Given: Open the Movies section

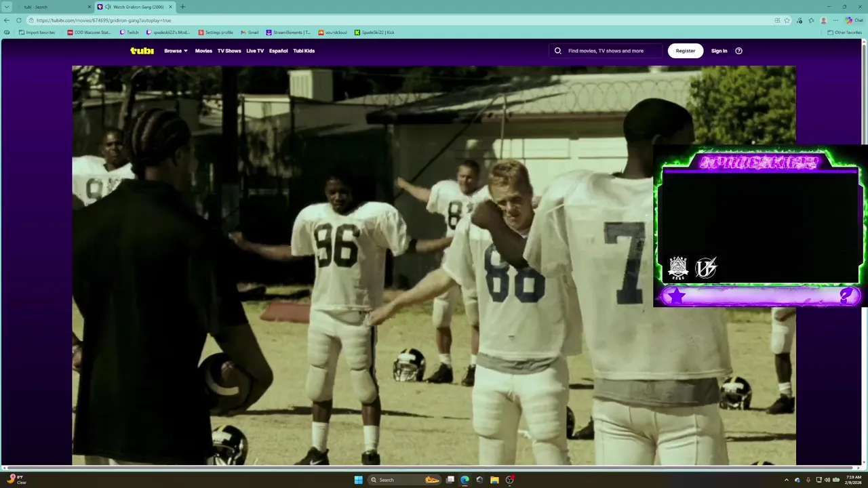Looking at the screenshot, I should tap(203, 51).
